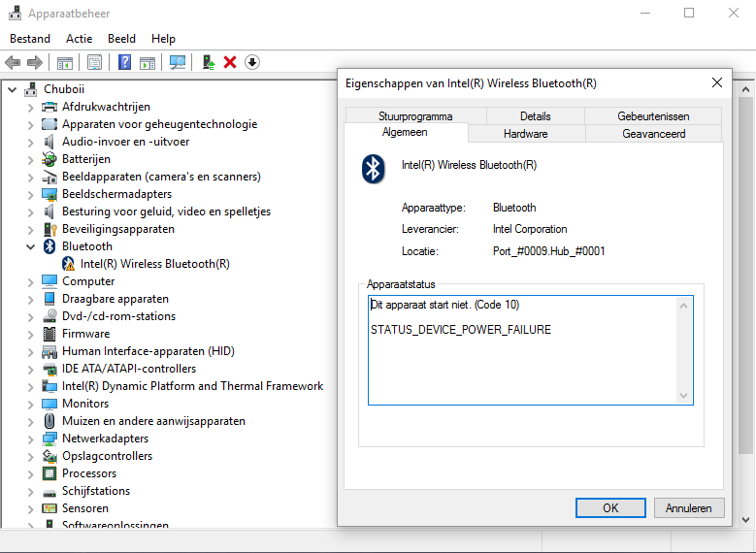Click the main window scrollbar down arrow
This screenshot has width=756, height=553.
pos(745,520)
